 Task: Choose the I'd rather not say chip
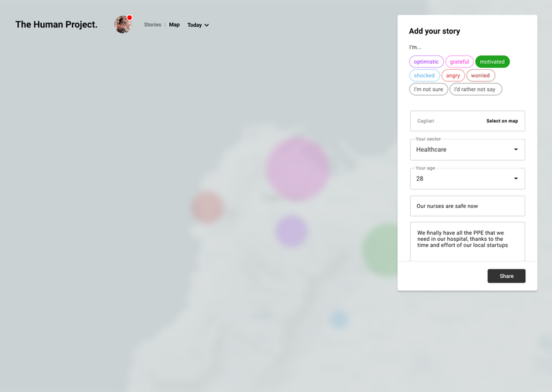(x=475, y=90)
